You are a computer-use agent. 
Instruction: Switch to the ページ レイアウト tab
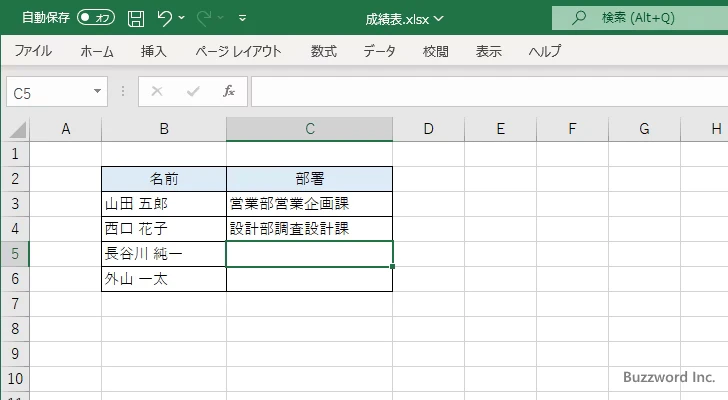[238, 51]
